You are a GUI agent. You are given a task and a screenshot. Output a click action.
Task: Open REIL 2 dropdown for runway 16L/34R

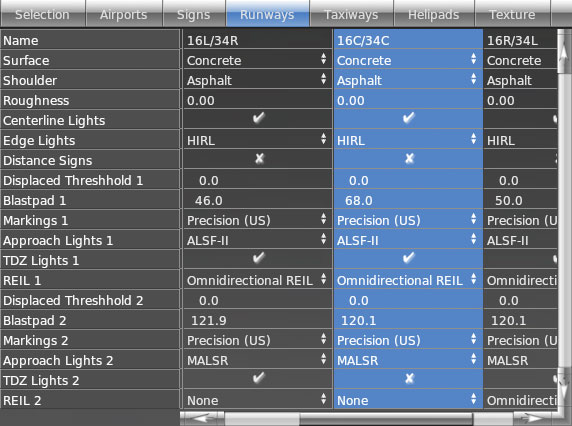coord(258,400)
